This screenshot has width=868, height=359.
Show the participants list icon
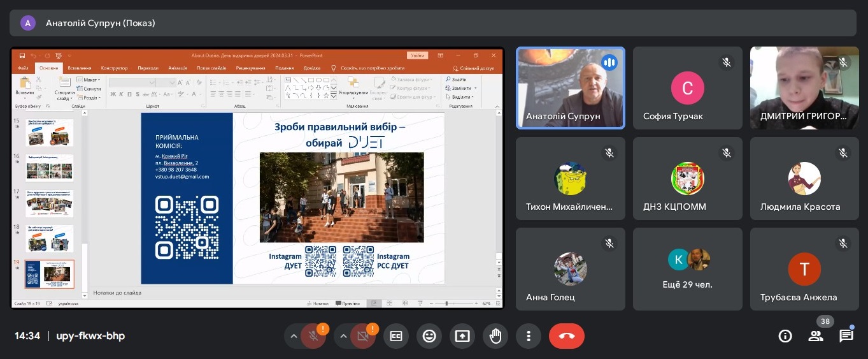pyautogui.click(x=815, y=336)
